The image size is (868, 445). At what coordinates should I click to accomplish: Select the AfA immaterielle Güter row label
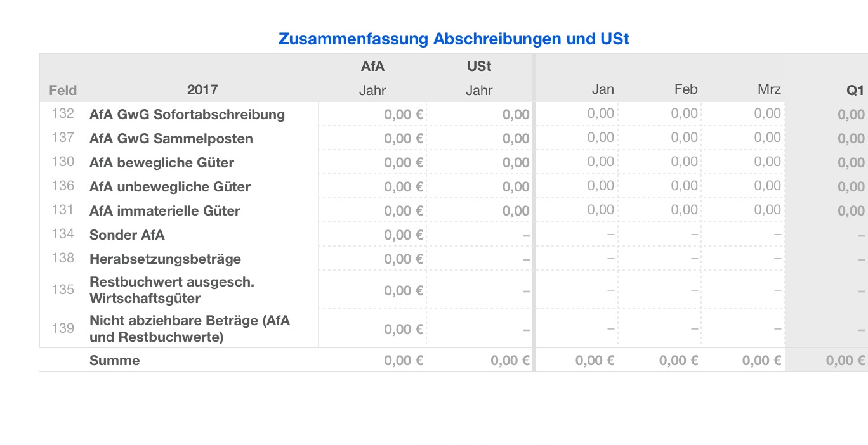165,211
